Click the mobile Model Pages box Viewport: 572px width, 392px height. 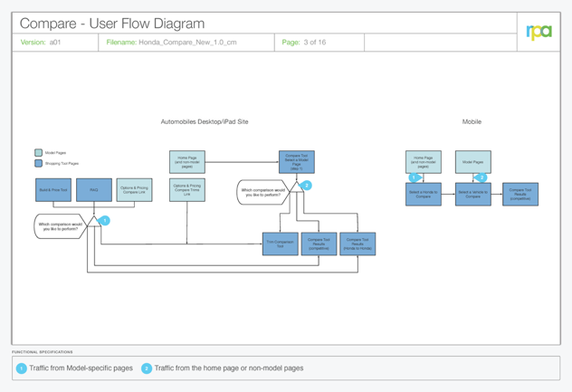[x=472, y=162]
